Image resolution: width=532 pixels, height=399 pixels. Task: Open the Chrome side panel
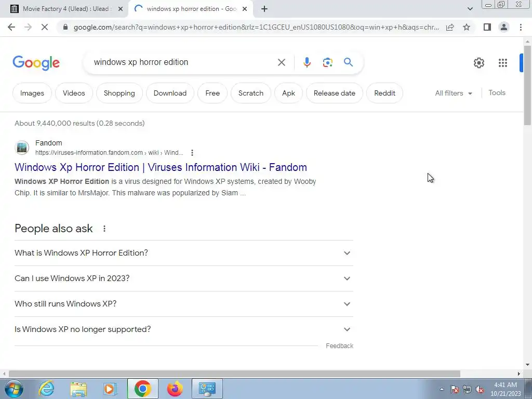[487, 27]
